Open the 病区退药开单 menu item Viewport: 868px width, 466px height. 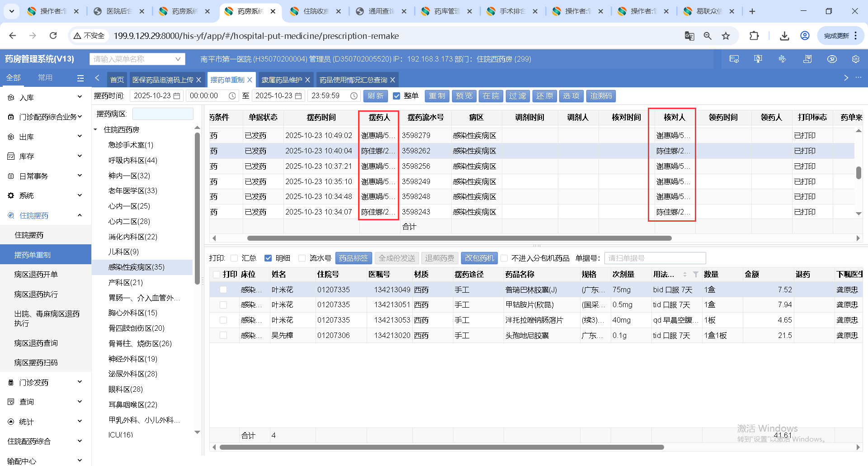pos(36,275)
